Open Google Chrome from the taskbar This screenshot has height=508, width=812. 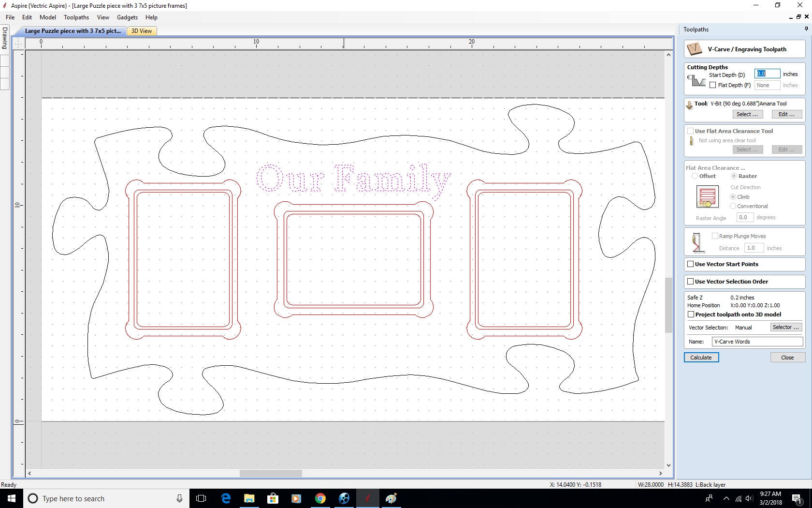click(320, 498)
